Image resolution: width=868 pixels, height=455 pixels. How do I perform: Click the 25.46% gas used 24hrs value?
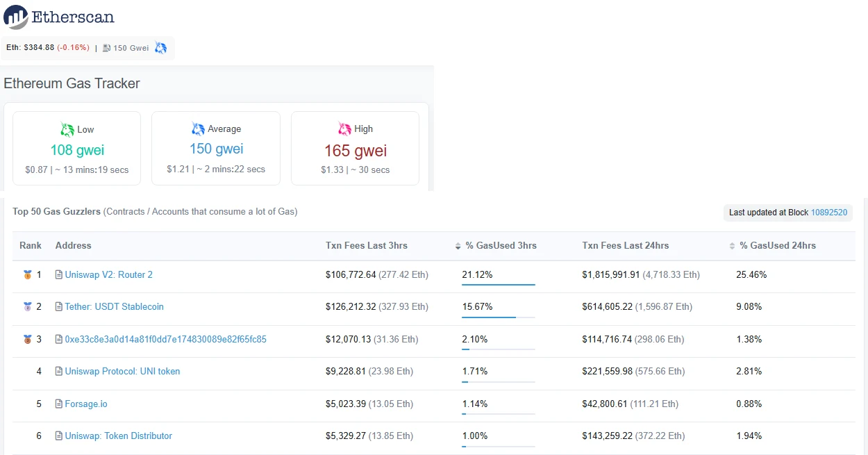(751, 275)
